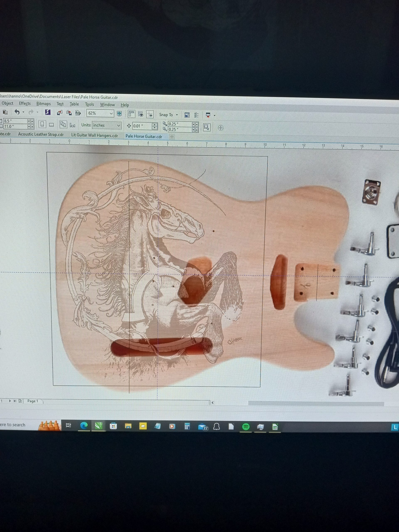Toggle the Show Grid button
The width and height of the screenshot is (399, 532).
141,114
